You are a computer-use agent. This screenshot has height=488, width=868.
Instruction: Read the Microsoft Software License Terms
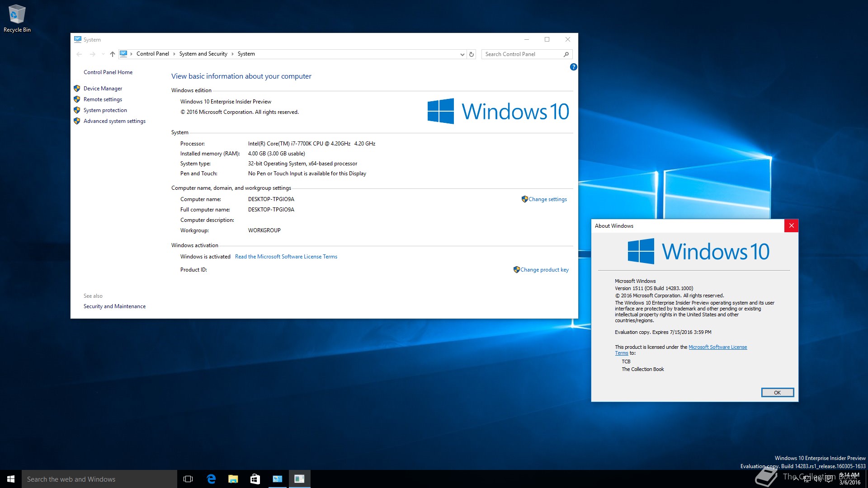(x=286, y=257)
